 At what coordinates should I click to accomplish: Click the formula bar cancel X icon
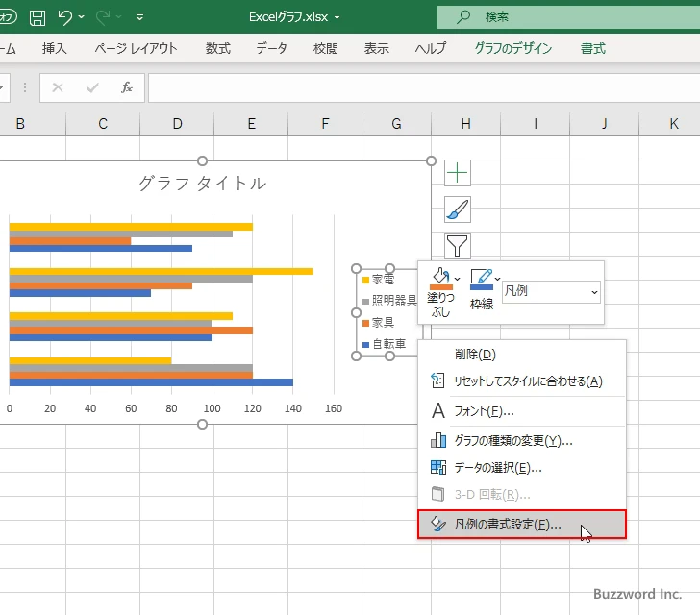tap(58, 87)
